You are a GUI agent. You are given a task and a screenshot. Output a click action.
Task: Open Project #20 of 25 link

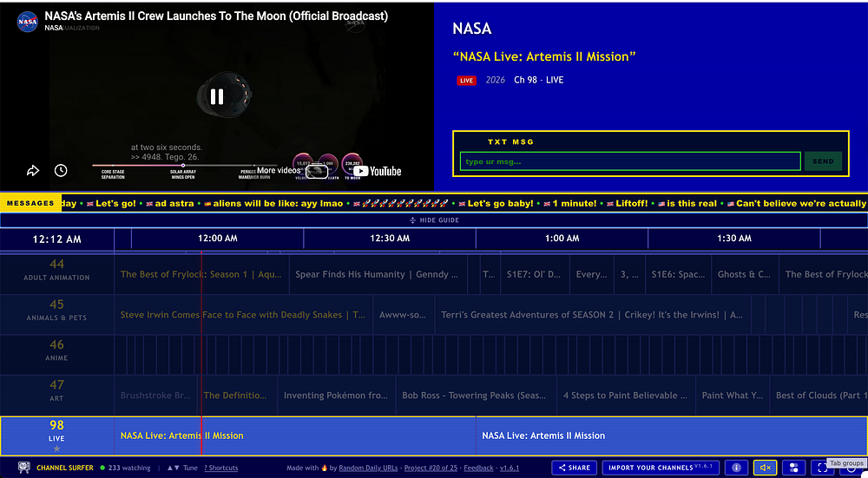pyautogui.click(x=431, y=468)
